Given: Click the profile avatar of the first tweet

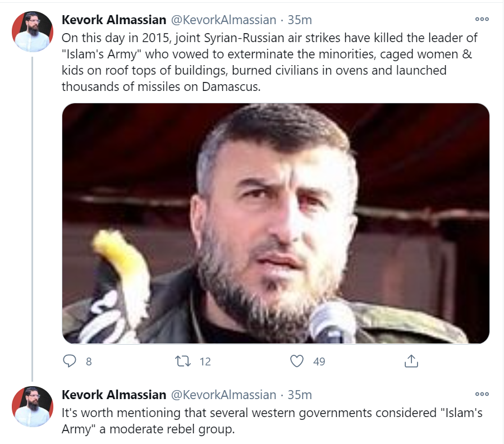Looking at the screenshot, I should pyautogui.click(x=33, y=31).
